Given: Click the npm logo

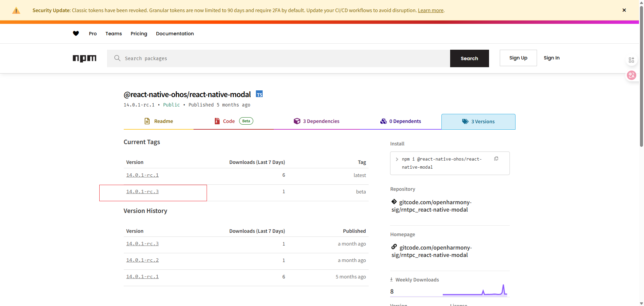Looking at the screenshot, I should 85,58.
